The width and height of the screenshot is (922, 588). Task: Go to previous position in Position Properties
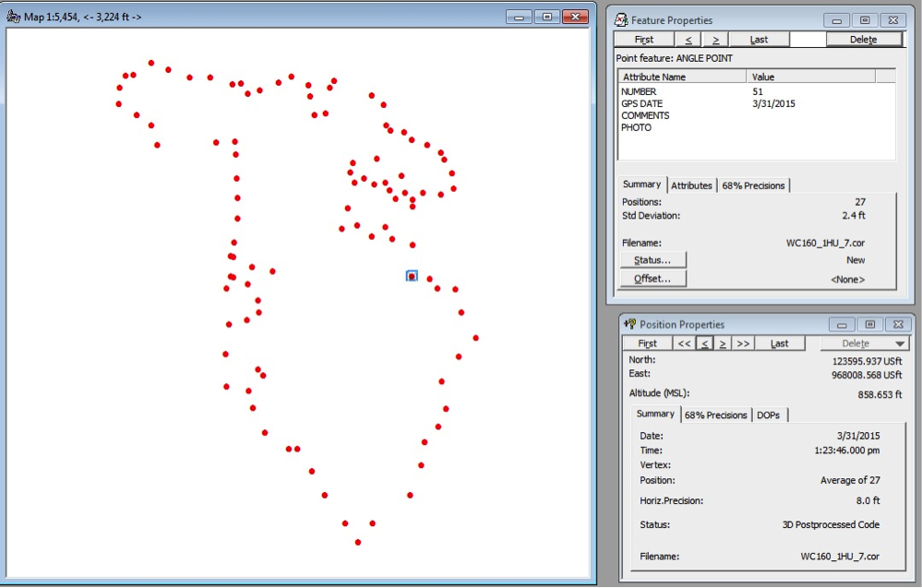click(x=704, y=343)
